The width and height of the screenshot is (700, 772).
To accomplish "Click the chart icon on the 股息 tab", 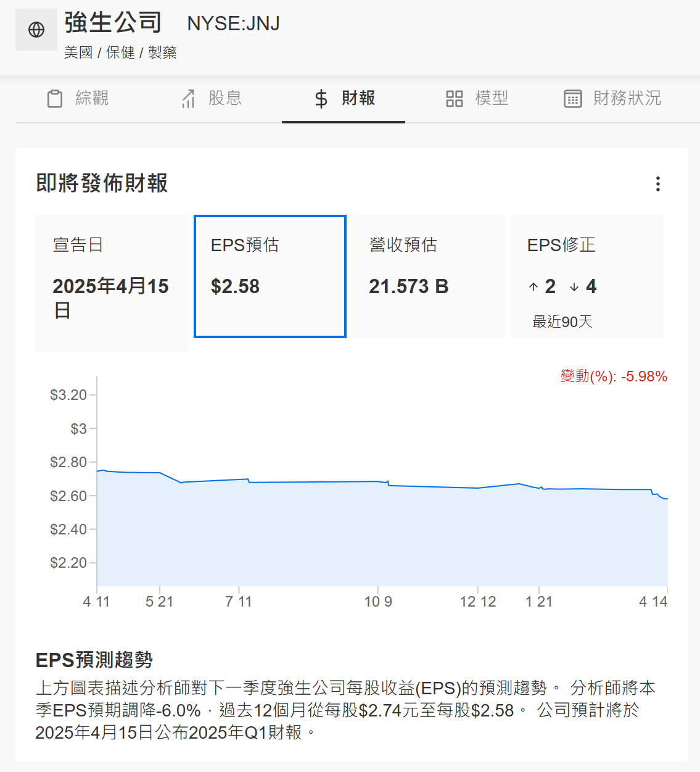I will pos(188,99).
